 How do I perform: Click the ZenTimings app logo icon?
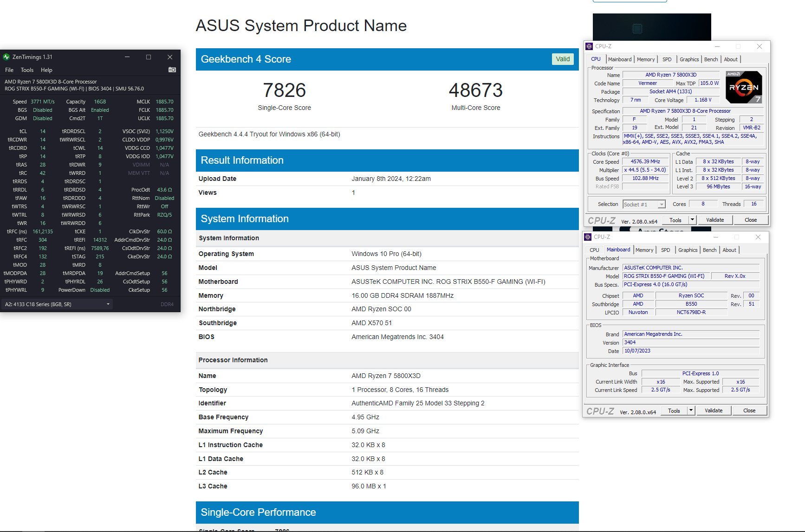point(6,57)
